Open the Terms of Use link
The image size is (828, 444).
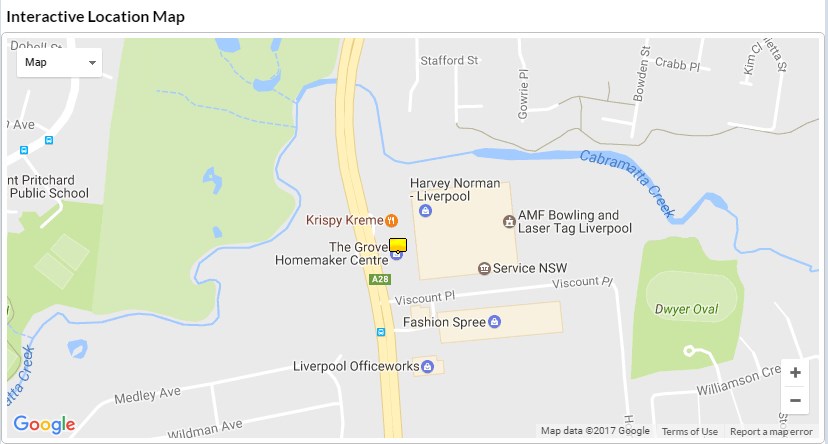pyautogui.click(x=690, y=431)
